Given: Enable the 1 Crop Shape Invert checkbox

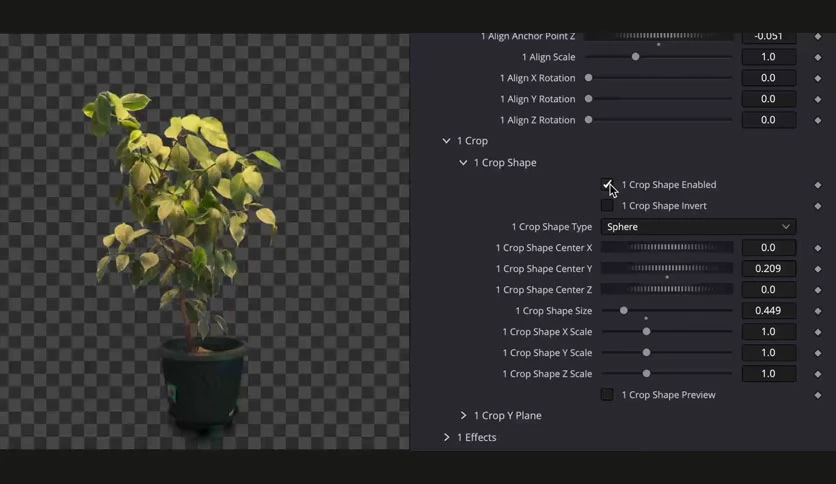Looking at the screenshot, I should 607,205.
